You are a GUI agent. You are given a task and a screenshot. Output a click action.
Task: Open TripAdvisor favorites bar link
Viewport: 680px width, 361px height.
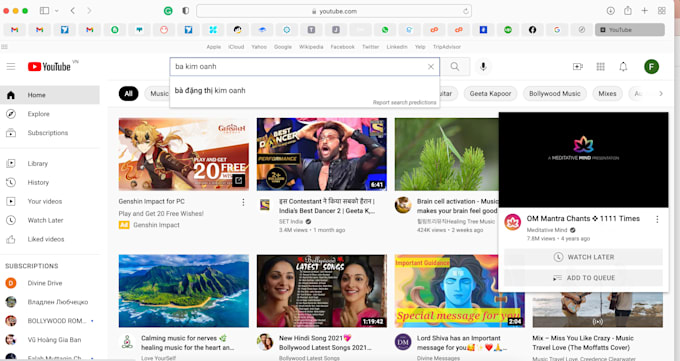[447, 47]
